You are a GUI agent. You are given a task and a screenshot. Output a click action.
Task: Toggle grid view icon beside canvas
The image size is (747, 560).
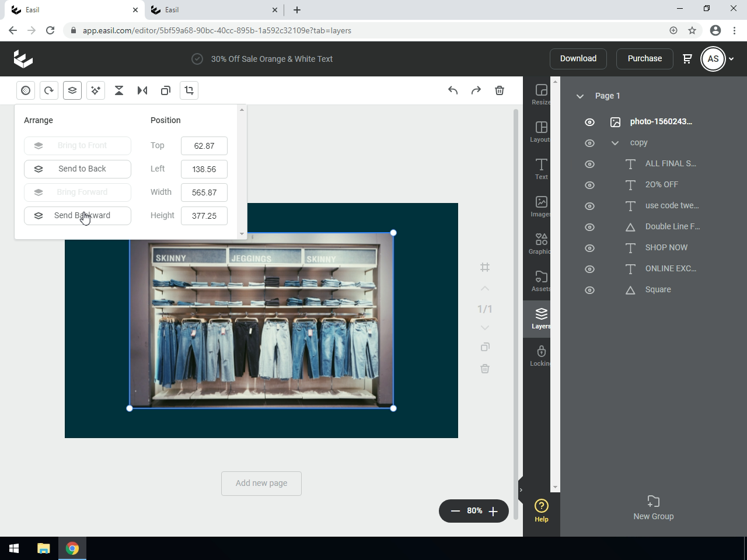coord(485,267)
